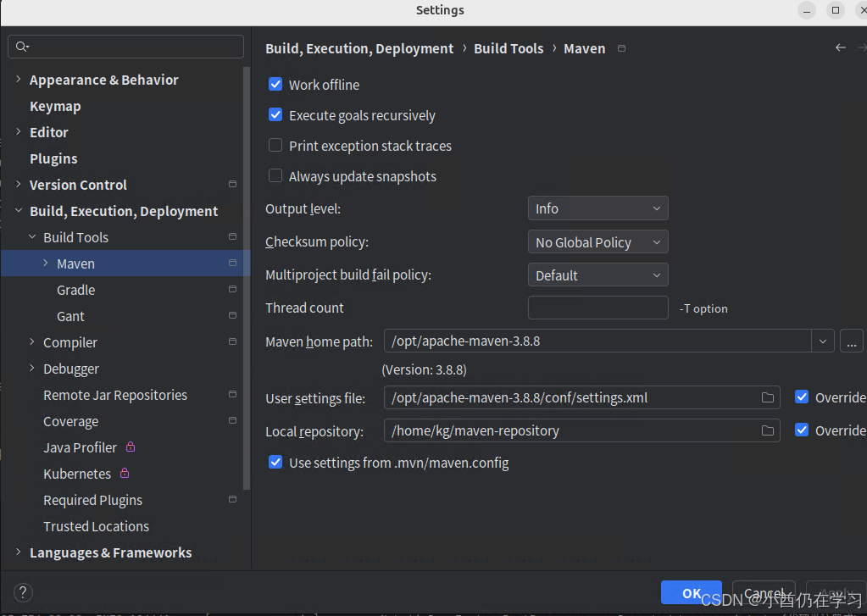Image resolution: width=867 pixels, height=616 pixels.
Task: Click project-level icon on Version Control row
Action: click(233, 184)
